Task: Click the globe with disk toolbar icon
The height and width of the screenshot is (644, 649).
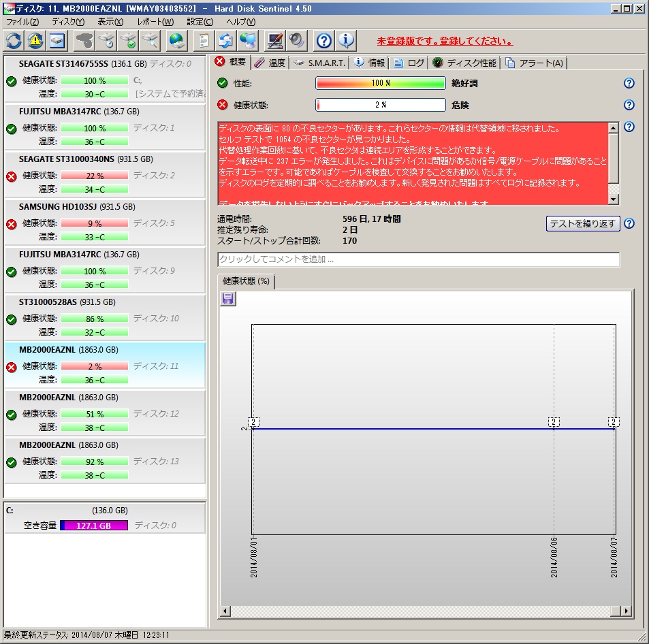Action: 177,41
